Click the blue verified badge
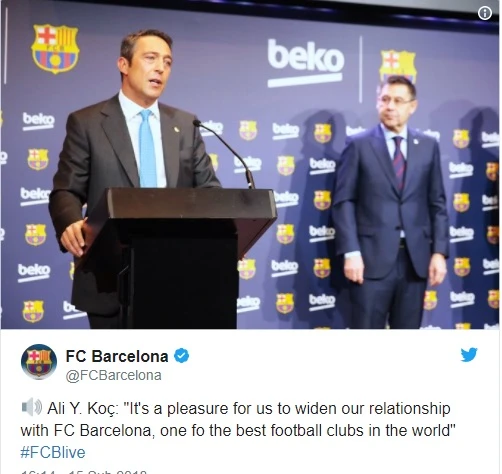This screenshot has height=474, width=502. click(x=182, y=356)
